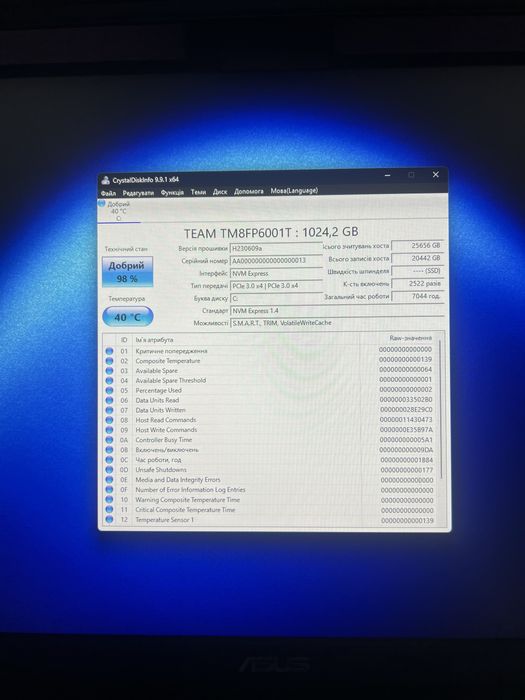This screenshot has height=700, width=525.
Task: Click the status icon for attribute 0C
Action: tap(109, 460)
